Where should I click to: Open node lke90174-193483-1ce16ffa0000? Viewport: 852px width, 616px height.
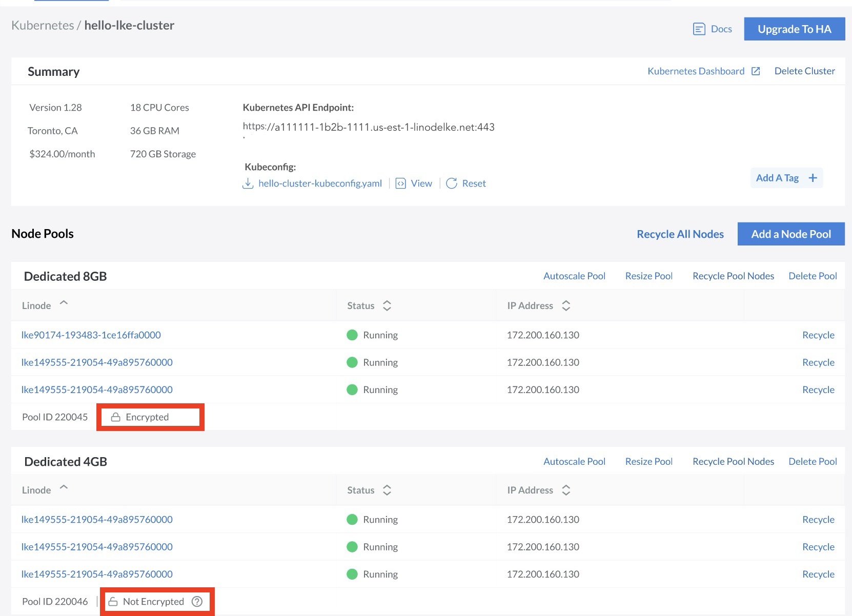point(91,335)
